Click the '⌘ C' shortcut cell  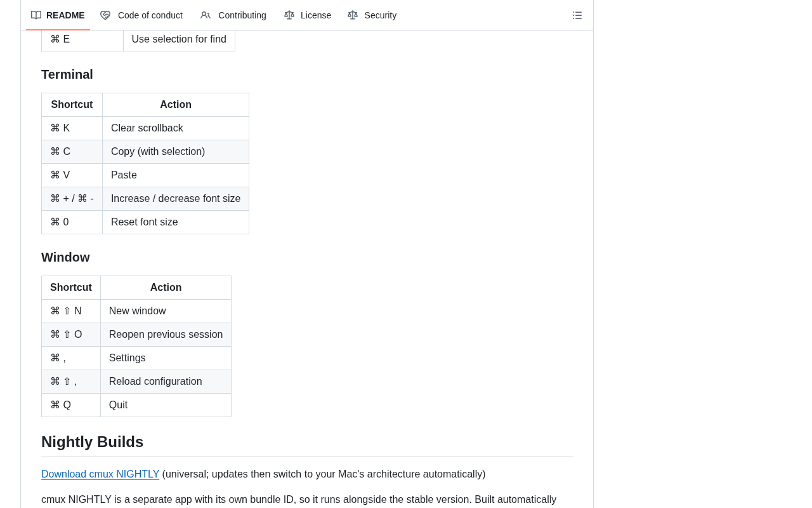(72, 152)
